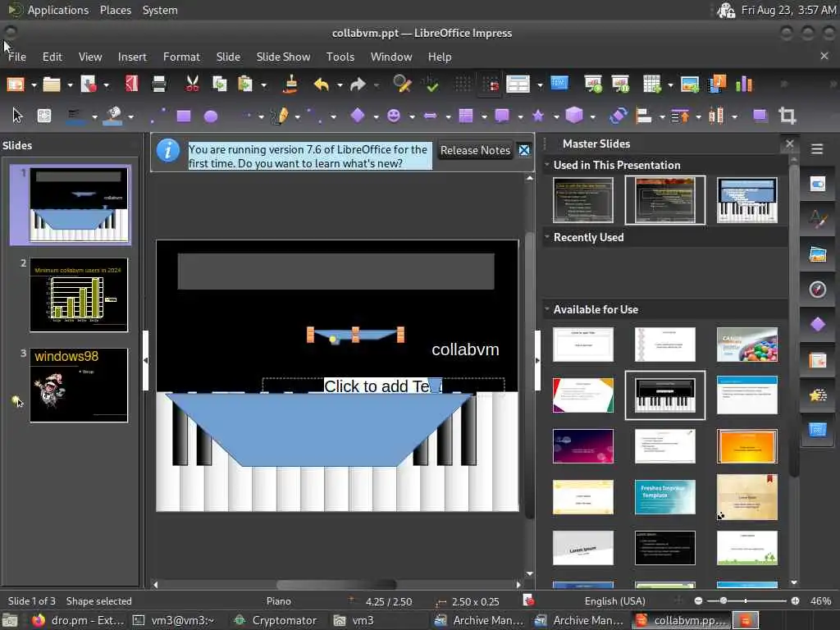The height and width of the screenshot is (630, 840).
Task: Open Applications menu in top panel
Action: 58,10
